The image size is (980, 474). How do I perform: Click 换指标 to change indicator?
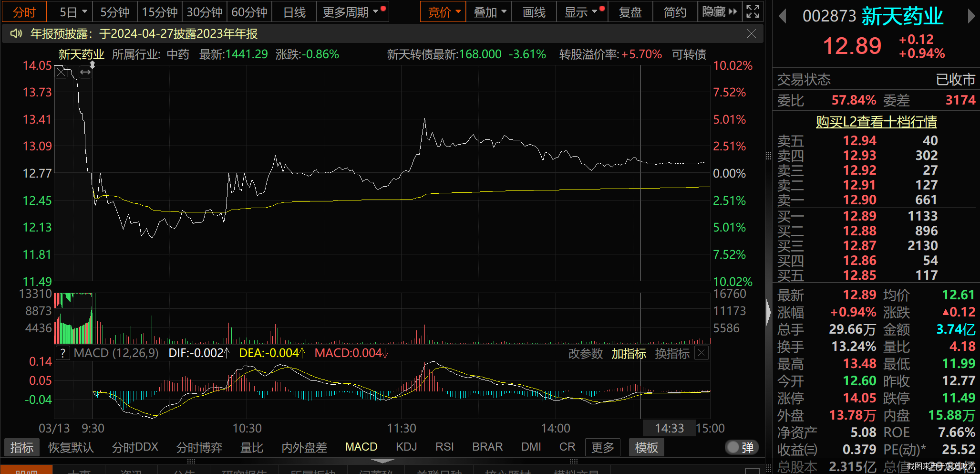[x=672, y=354]
